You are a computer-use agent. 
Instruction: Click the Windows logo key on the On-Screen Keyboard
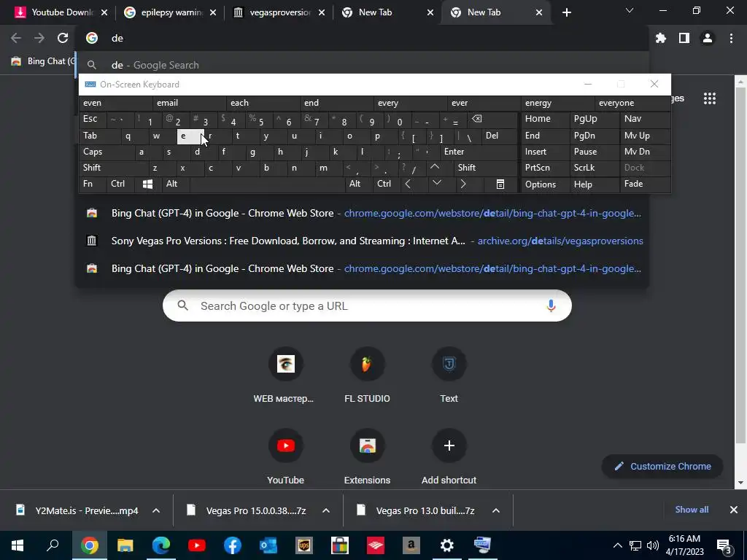[x=147, y=184]
